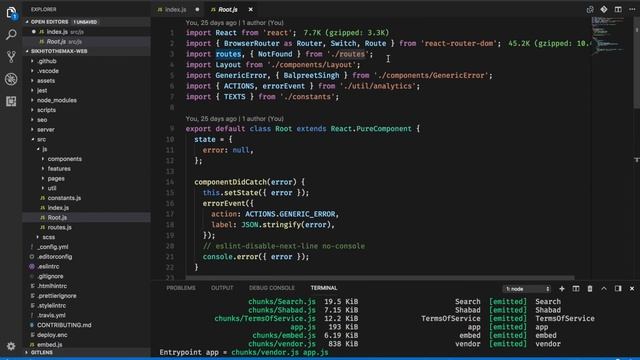
Task: Collapse the src folder
Action: click(41, 139)
